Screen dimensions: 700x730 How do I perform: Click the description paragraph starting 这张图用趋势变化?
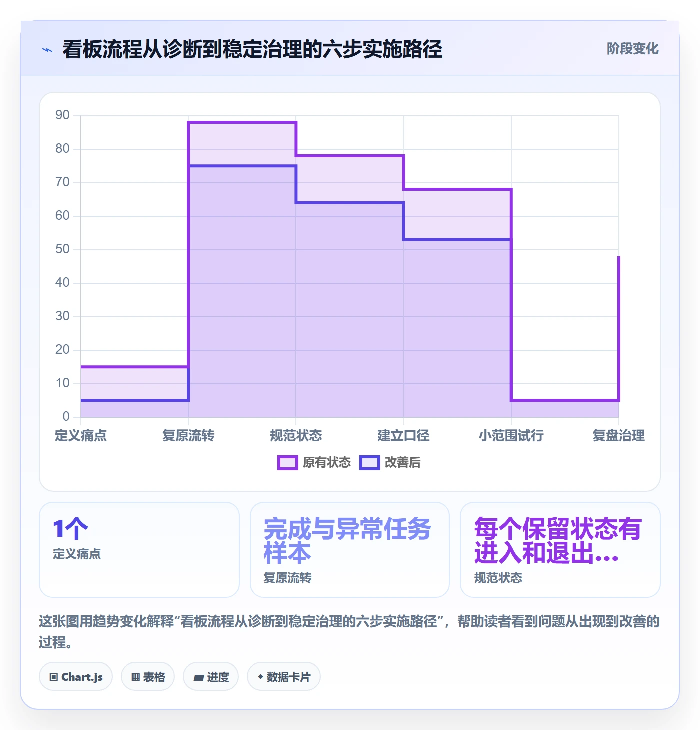pyautogui.click(x=349, y=631)
